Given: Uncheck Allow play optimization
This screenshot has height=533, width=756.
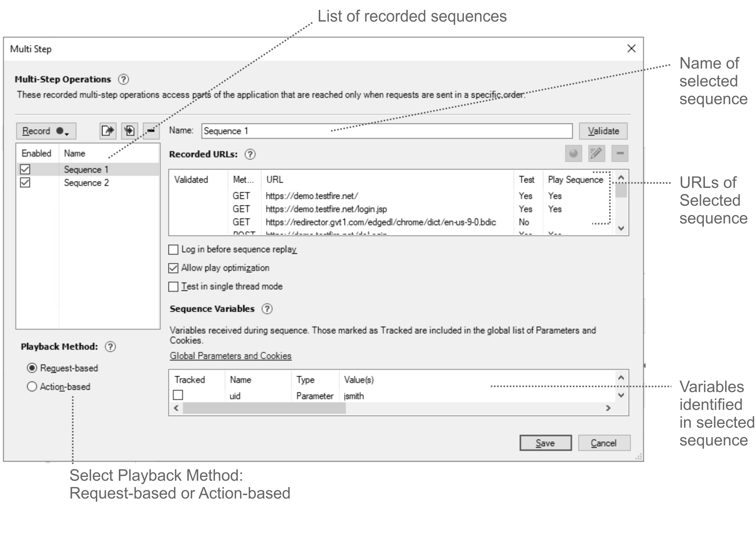Looking at the screenshot, I should 173,268.
